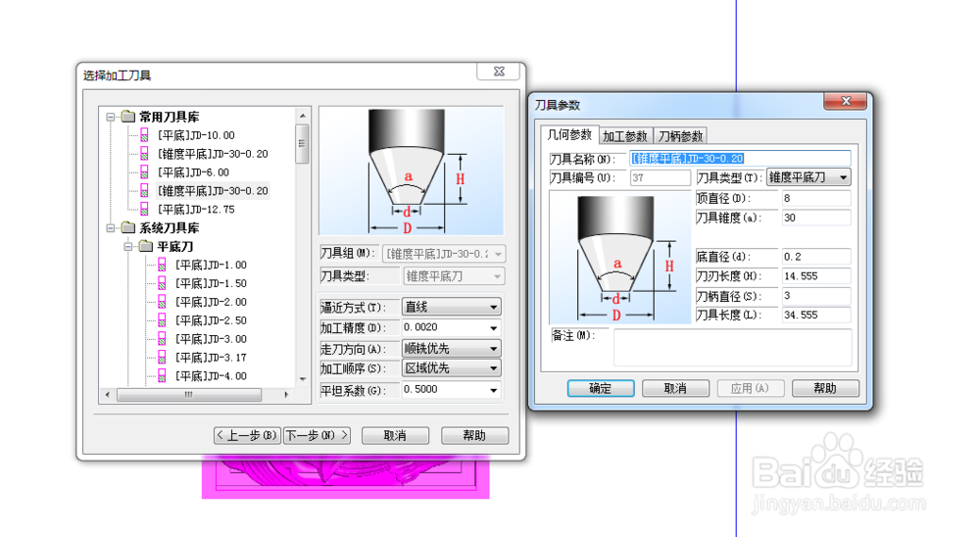Click the icon beside [平底]JD-12.75
The height and width of the screenshot is (537, 980).
[144, 210]
